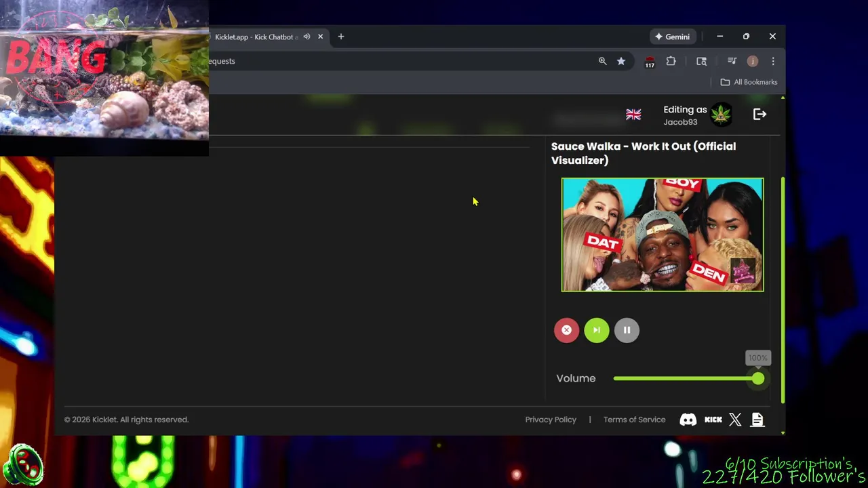Open the Chrome three-dot menu
The height and width of the screenshot is (488, 868).
773,61
